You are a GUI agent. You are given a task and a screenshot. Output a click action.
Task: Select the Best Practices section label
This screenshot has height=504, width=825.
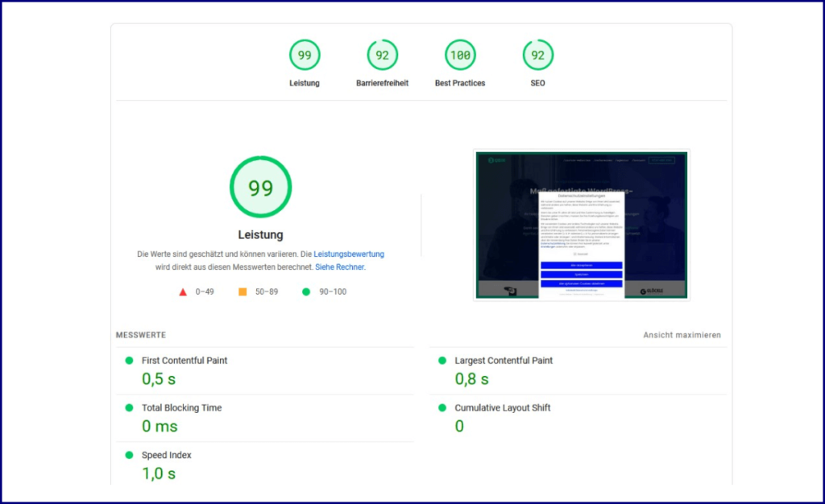point(459,82)
